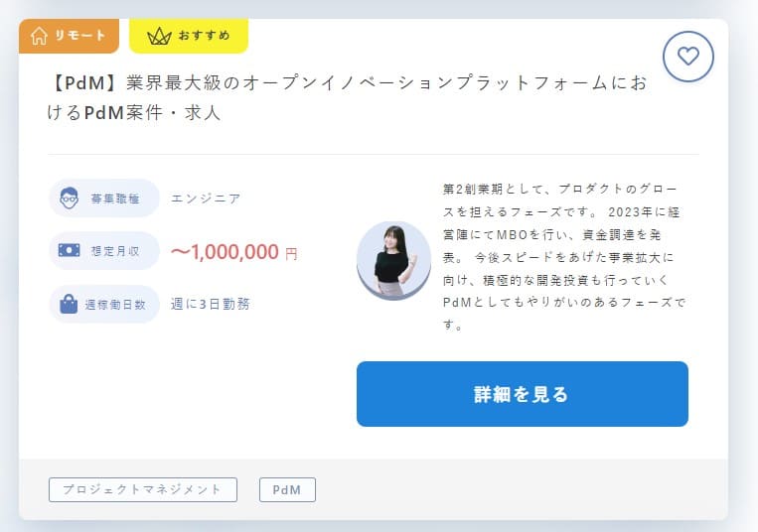Click the bag icon for 週稼働日数

coord(69,304)
